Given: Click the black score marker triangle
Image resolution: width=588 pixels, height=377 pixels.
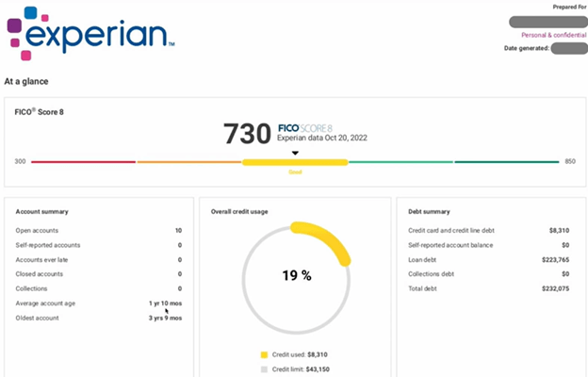Looking at the screenshot, I should point(295,153).
